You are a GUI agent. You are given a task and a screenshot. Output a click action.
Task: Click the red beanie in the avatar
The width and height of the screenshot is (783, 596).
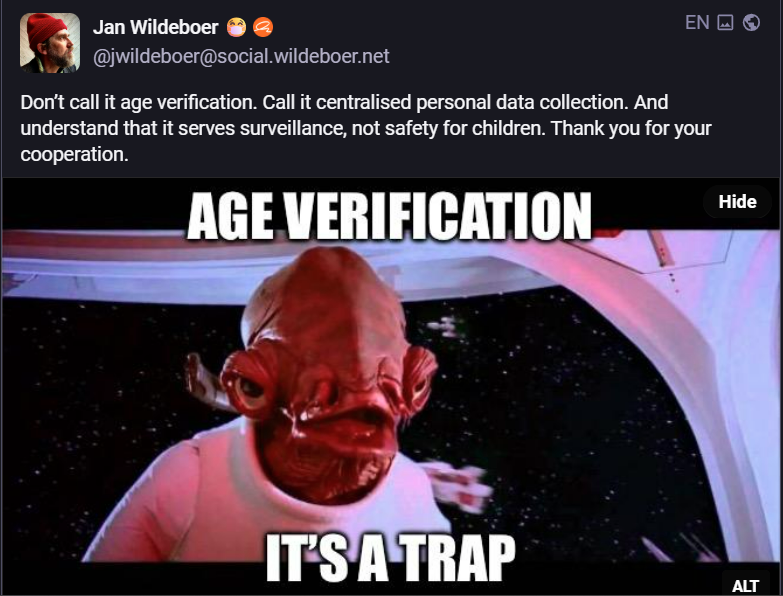pyautogui.click(x=45, y=29)
